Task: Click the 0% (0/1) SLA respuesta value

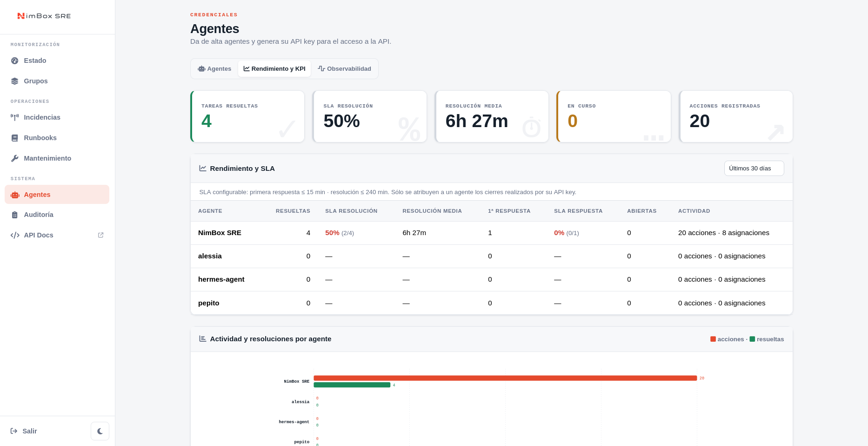Action: point(567,233)
